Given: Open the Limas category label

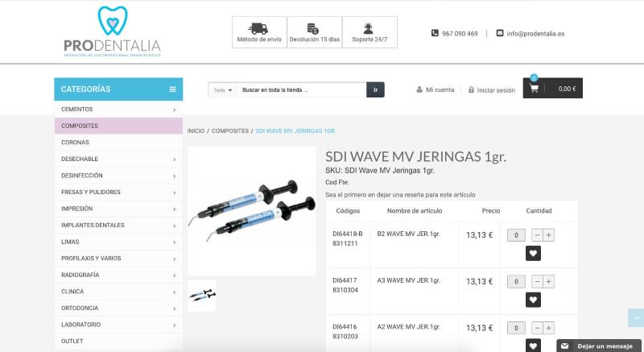Looking at the screenshot, I should 70,242.
